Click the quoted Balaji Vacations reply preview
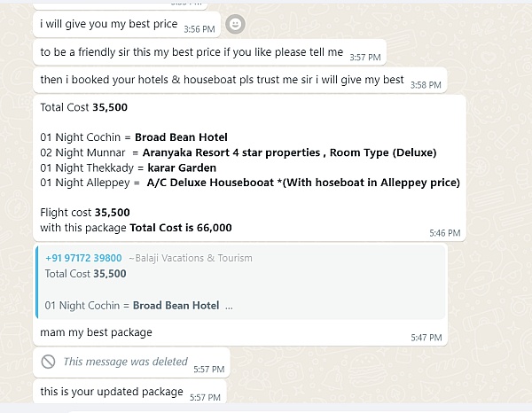The height and width of the screenshot is (413, 532). tap(240, 282)
